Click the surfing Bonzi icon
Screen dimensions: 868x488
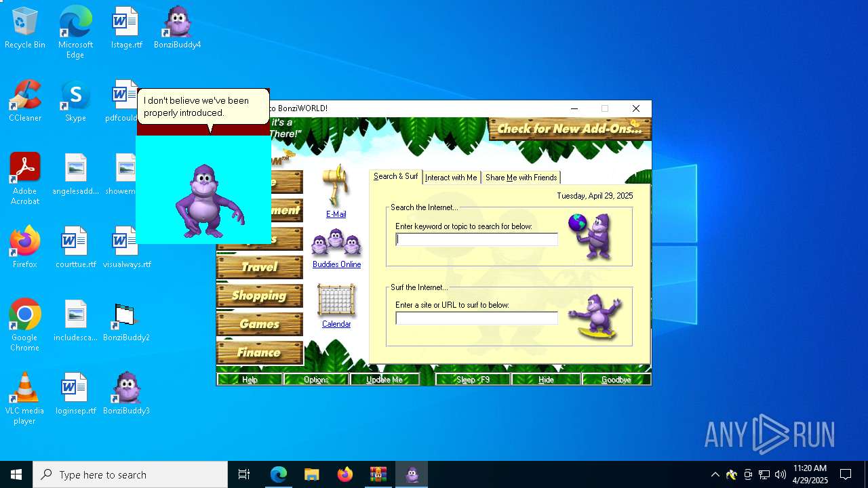[595, 317]
